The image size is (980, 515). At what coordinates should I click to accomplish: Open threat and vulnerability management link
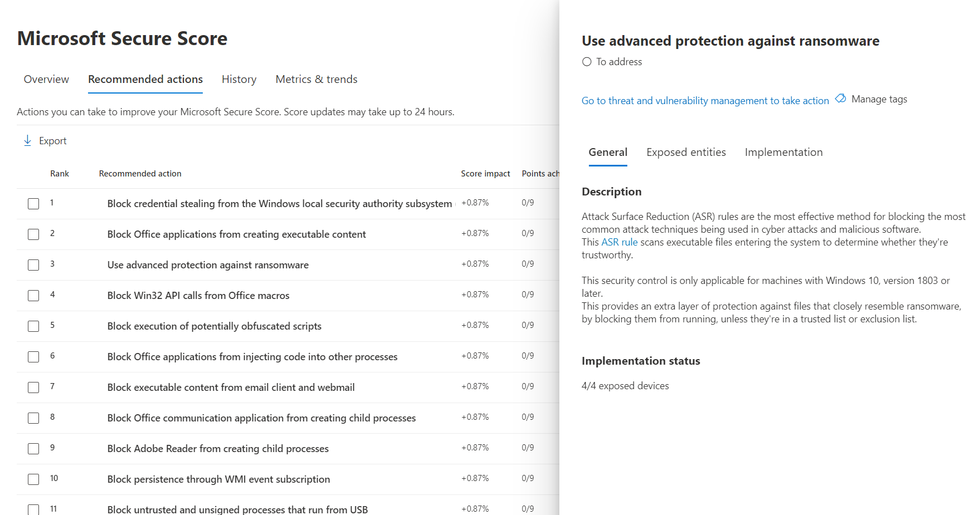click(705, 101)
